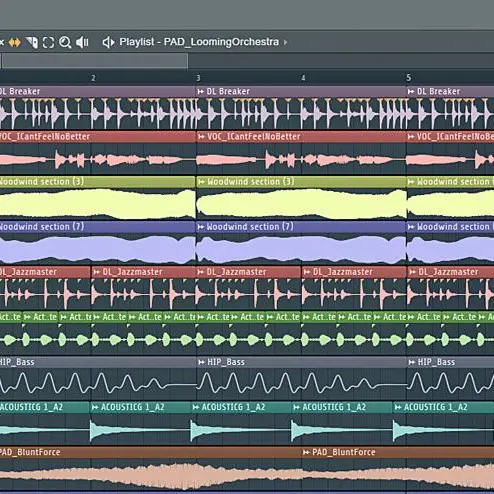Click purple Woodwind section (7) waveform between bars 3-5

click(x=301, y=249)
